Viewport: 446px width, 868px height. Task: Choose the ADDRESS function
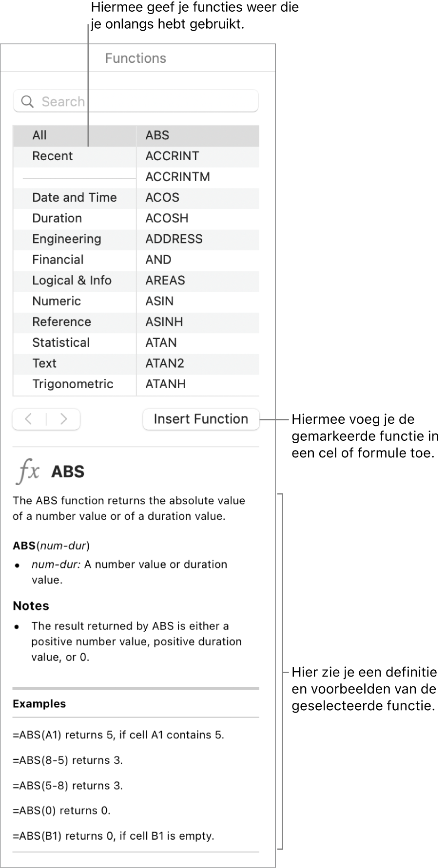point(174,239)
